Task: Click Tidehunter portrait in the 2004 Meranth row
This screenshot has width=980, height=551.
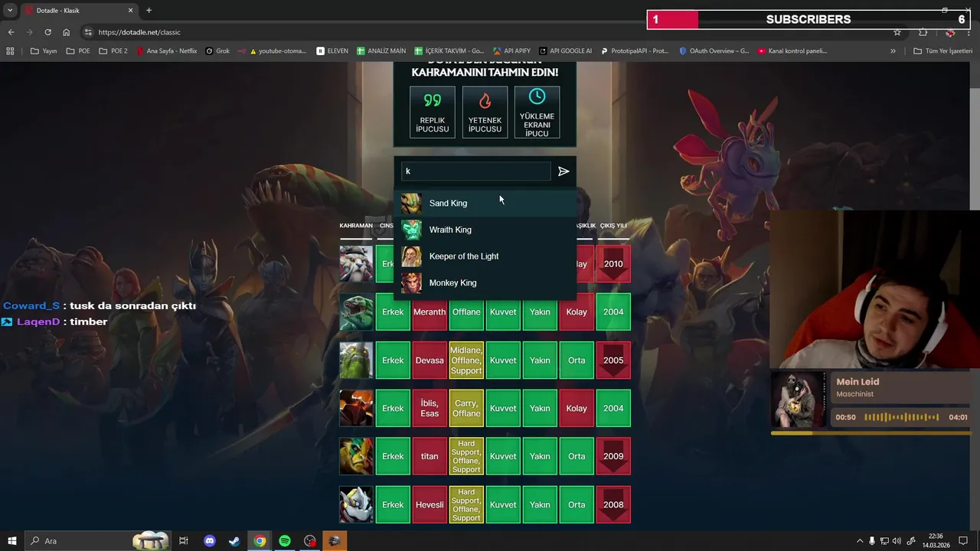Action: 356,311
